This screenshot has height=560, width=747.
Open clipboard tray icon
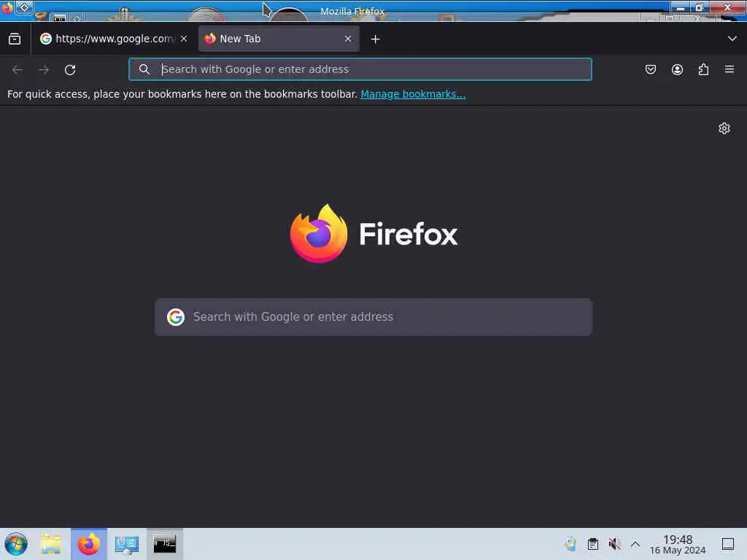pos(592,544)
